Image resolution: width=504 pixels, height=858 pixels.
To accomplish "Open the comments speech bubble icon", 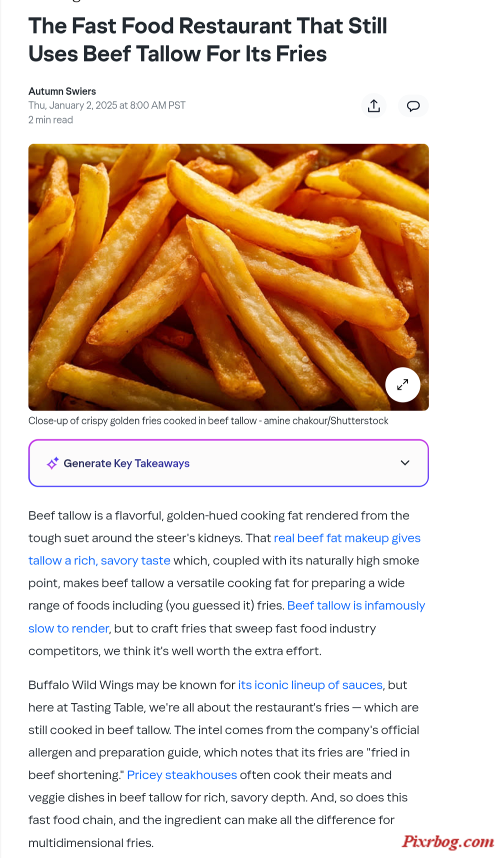I will [413, 106].
